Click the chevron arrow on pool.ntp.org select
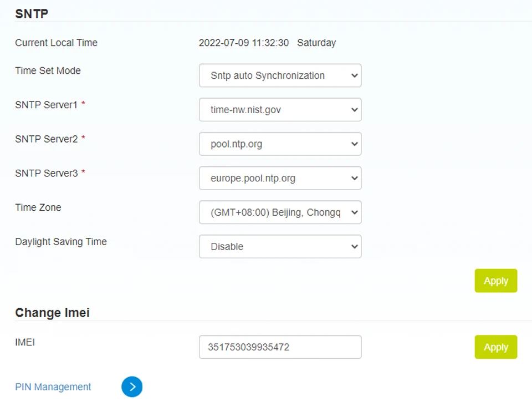 coord(355,144)
